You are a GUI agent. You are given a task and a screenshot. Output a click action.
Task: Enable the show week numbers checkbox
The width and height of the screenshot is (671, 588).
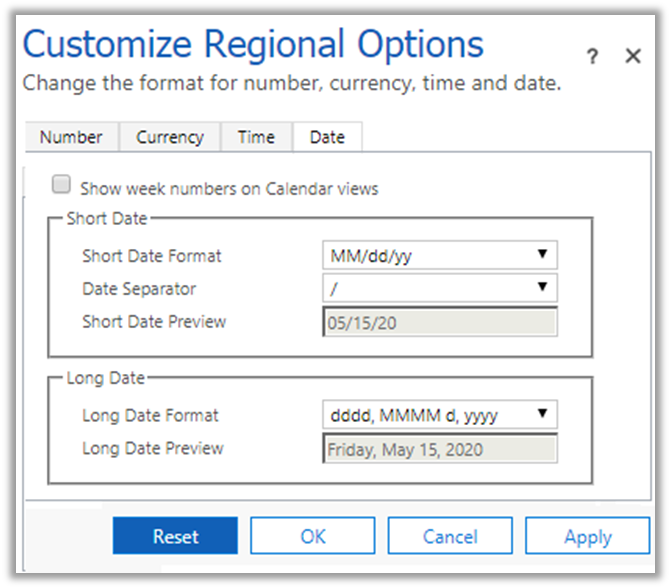point(62,185)
